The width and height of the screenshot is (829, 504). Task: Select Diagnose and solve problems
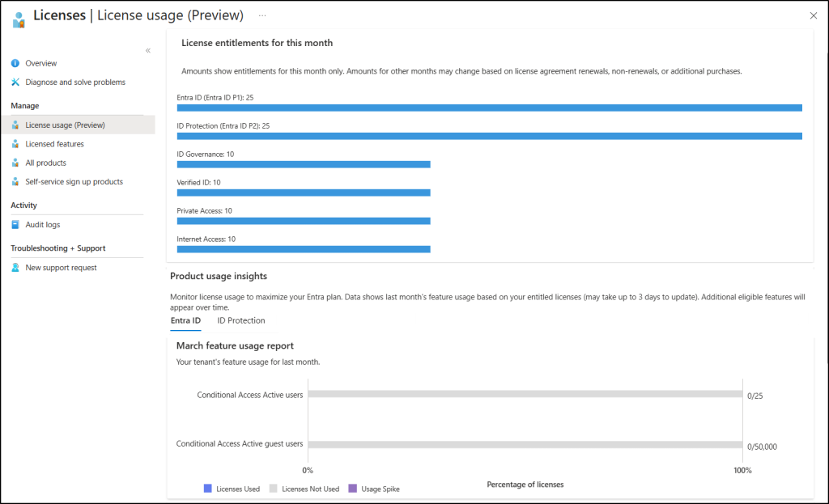tap(75, 82)
